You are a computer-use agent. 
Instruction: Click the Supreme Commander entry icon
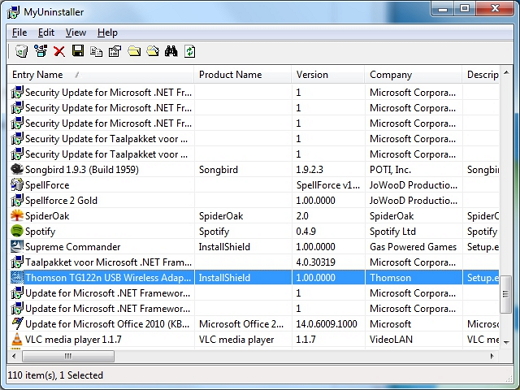[x=17, y=247]
